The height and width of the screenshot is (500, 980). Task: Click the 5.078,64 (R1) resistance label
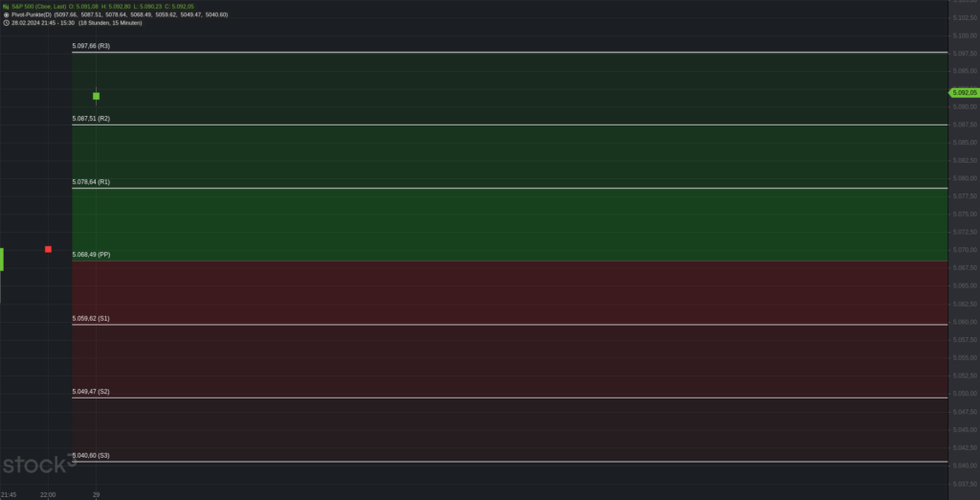pyautogui.click(x=91, y=182)
